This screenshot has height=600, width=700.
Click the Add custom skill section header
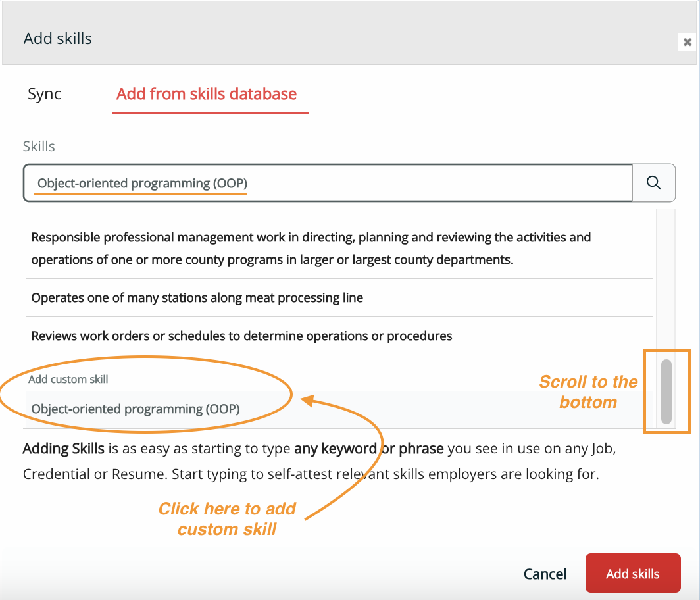[x=68, y=379]
